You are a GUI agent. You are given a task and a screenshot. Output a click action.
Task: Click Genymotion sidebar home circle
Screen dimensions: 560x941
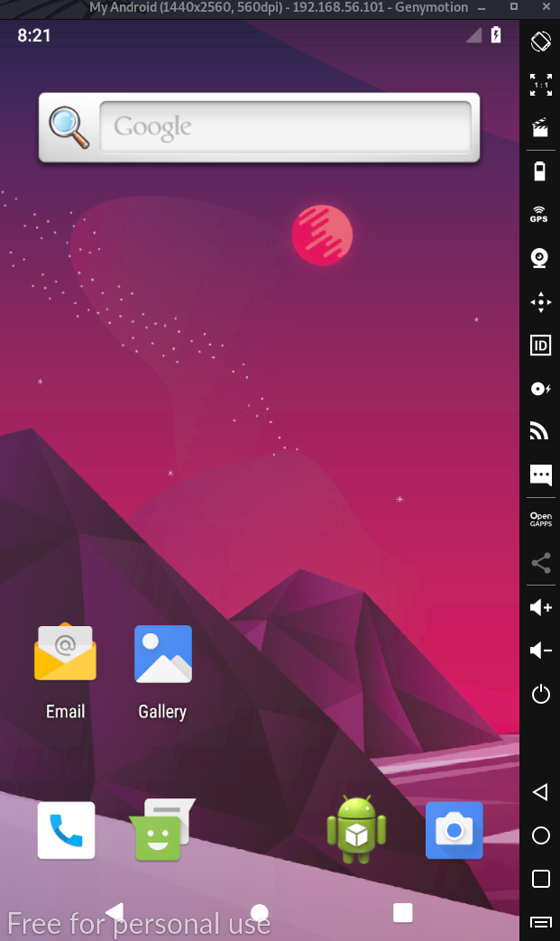coord(541,835)
